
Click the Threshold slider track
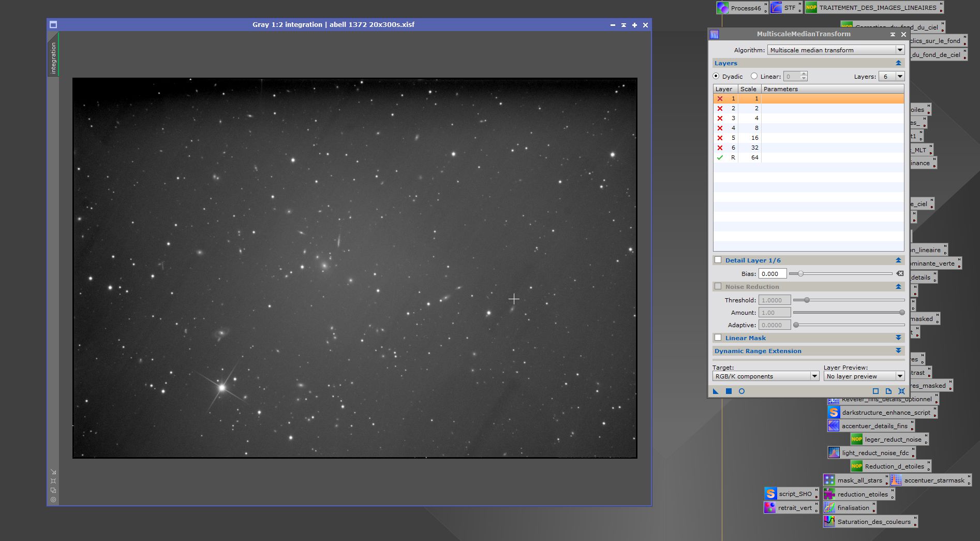tap(849, 300)
